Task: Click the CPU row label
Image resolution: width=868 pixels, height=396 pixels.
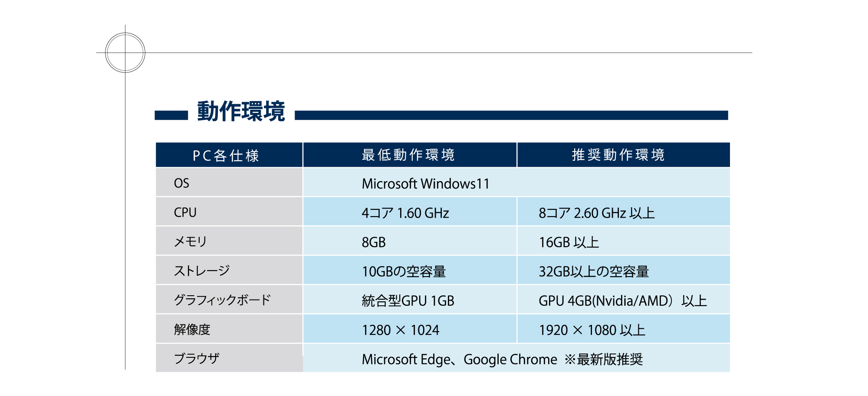Action: click(185, 212)
